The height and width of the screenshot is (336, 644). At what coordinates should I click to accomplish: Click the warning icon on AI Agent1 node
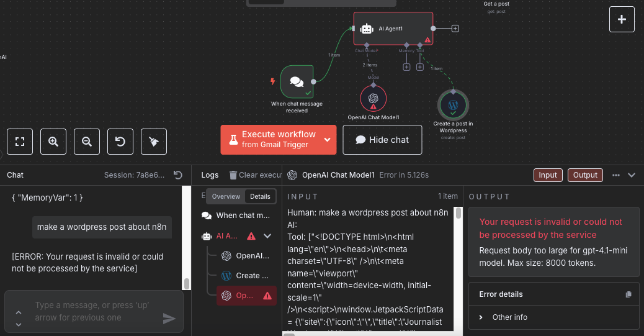pyautogui.click(x=427, y=40)
